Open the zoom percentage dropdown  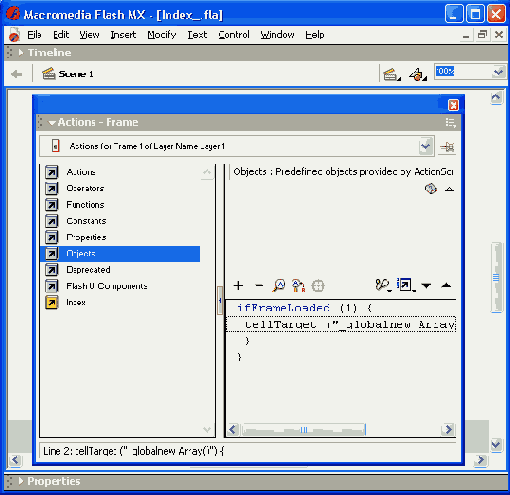point(498,72)
